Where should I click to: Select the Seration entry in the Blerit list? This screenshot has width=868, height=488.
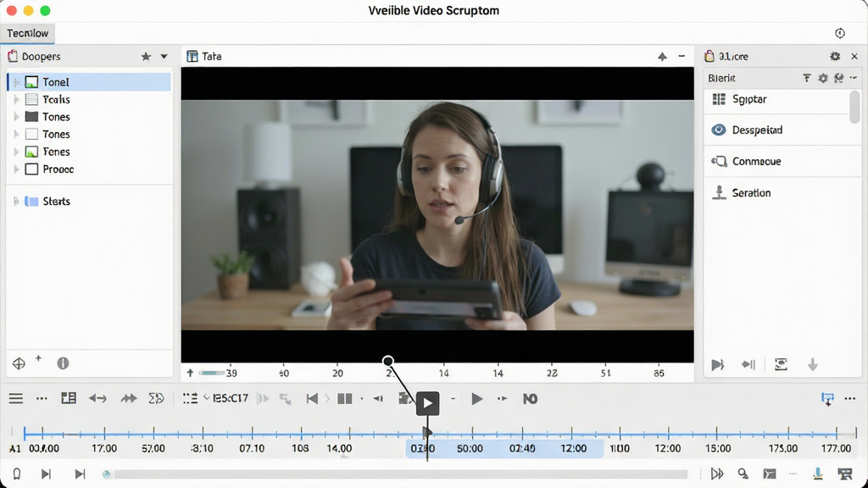click(x=782, y=192)
